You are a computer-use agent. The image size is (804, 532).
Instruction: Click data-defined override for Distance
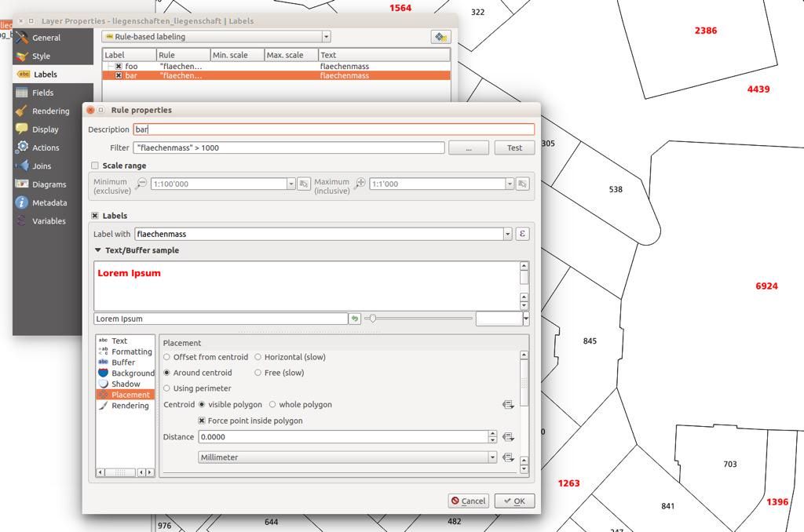pos(508,437)
